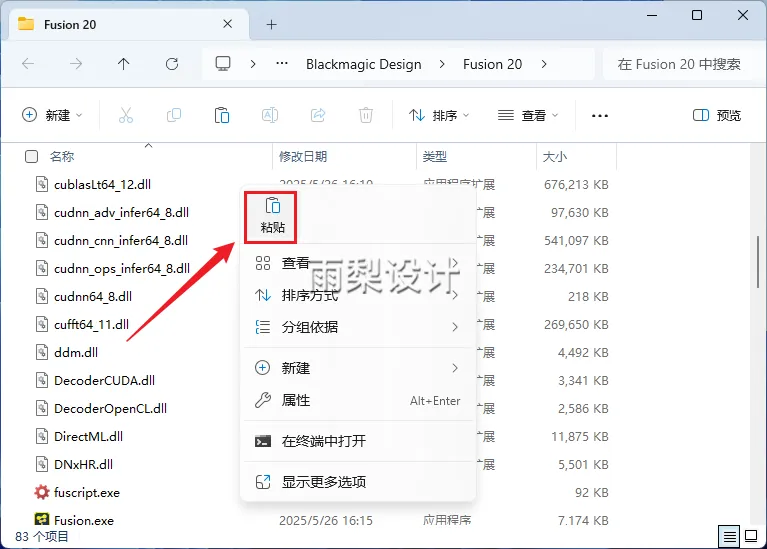Sort by the 名称 column header
The image size is (767, 549).
pyautogui.click(x=62, y=157)
